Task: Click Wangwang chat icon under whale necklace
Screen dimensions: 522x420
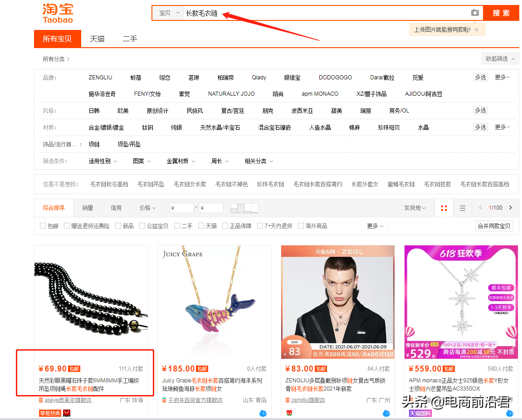Action: (263, 413)
